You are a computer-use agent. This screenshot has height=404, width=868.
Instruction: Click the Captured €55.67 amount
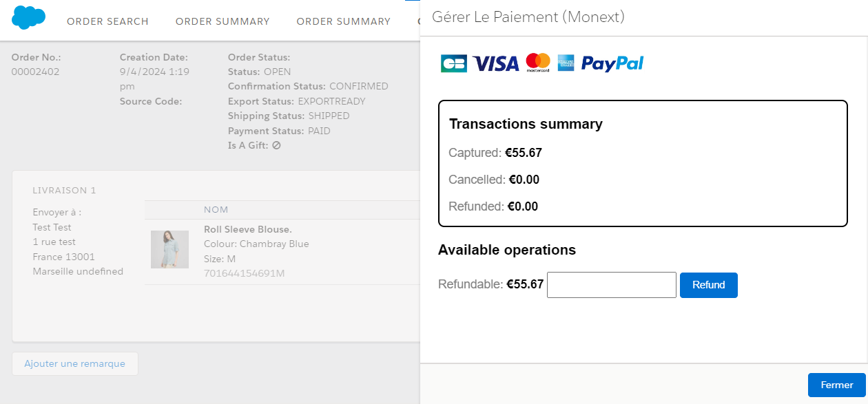524,153
